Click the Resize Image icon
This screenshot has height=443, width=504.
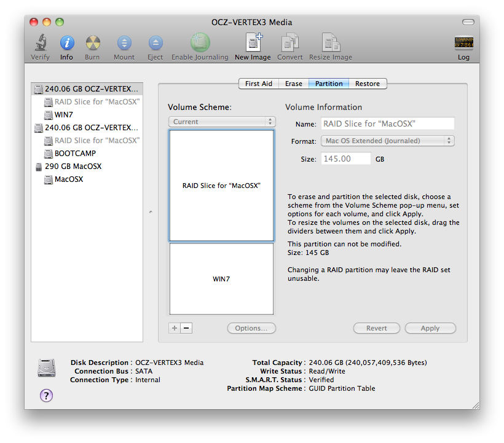[331, 42]
